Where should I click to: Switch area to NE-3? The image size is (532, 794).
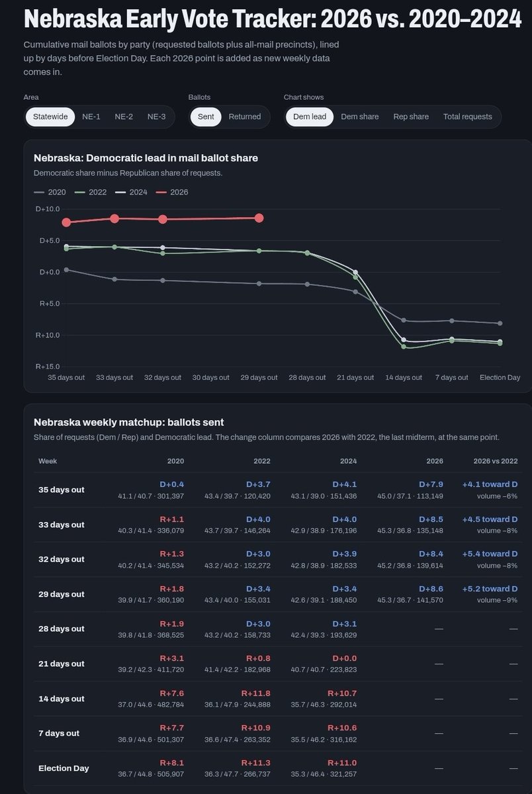(x=156, y=116)
